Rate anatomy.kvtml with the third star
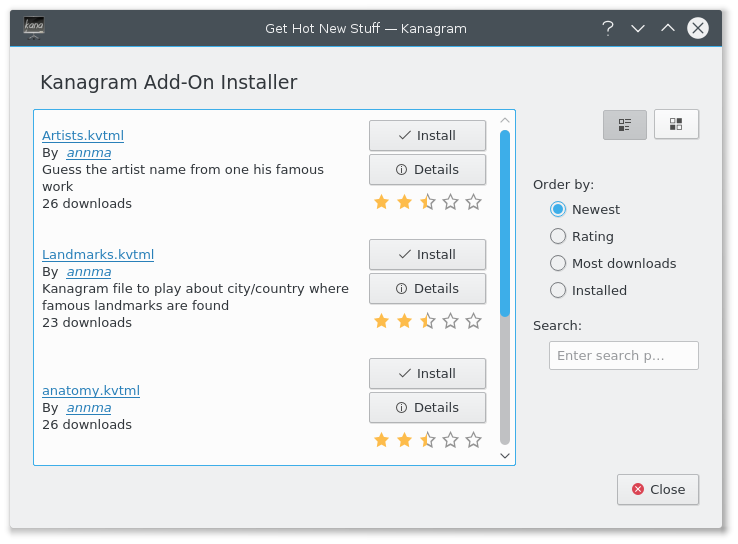Viewport: 738px width, 544px height. [427, 440]
